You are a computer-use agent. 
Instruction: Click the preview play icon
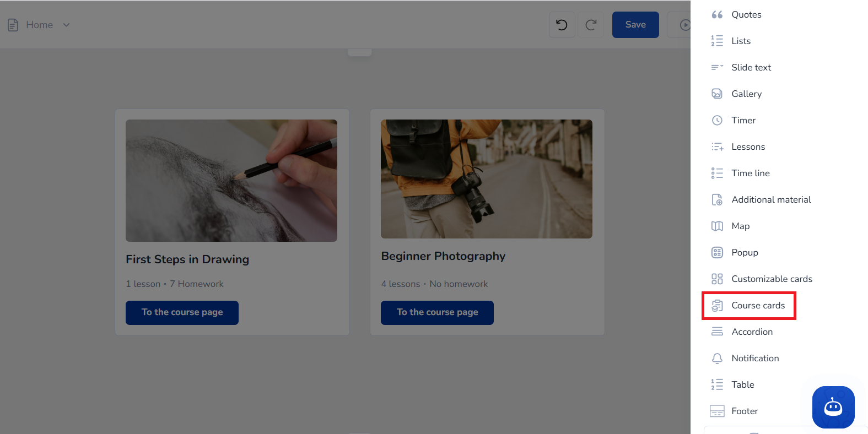(x=684, y=25)
